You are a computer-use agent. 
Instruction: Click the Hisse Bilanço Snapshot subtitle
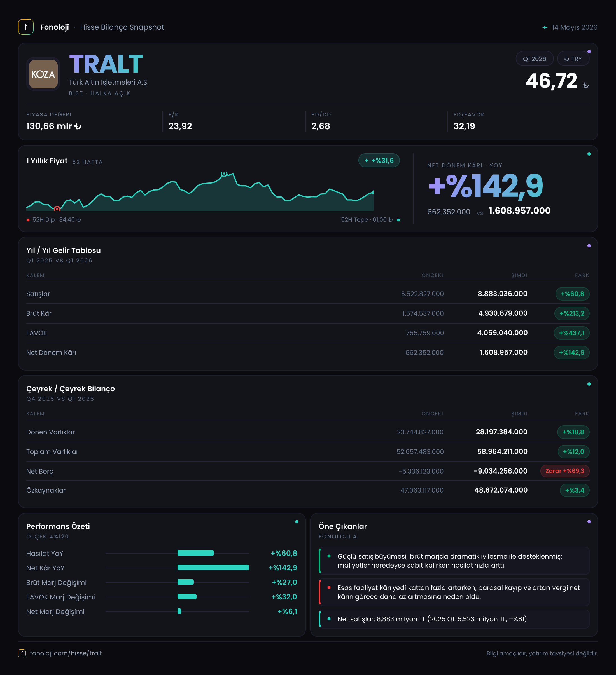coord(122,27)
